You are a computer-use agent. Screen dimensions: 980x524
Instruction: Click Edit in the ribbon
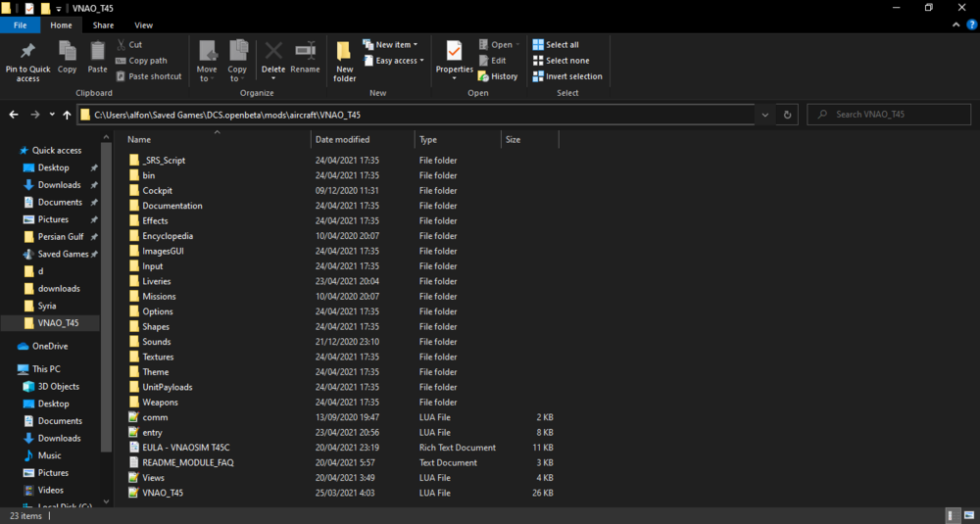493,61
